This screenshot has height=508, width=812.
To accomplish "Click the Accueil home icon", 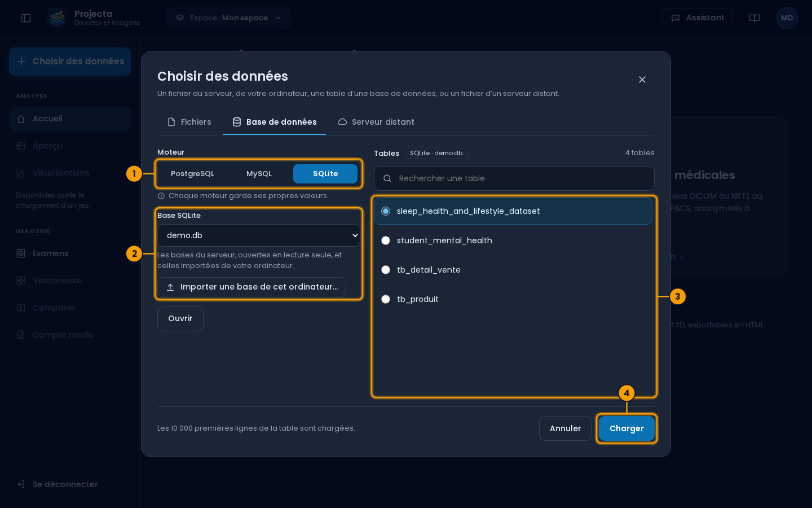I will 21,119.
